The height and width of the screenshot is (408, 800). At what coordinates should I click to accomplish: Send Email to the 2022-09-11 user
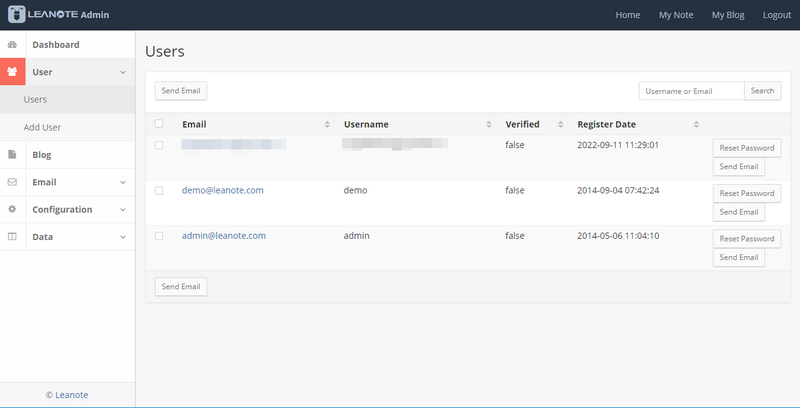[739, 166]
